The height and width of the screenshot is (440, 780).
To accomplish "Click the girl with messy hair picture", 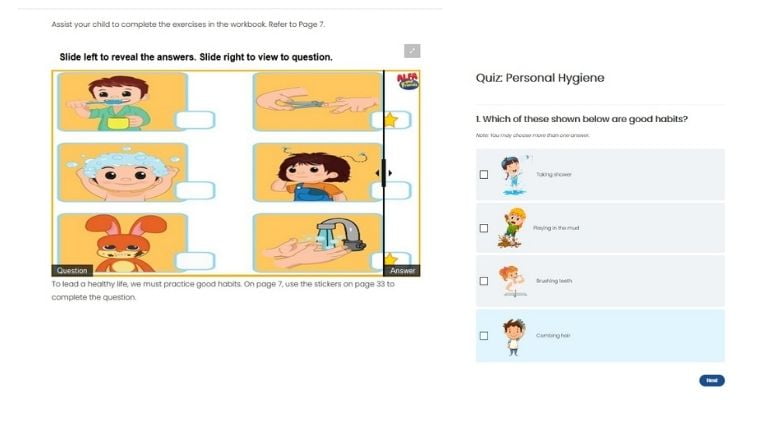I will pyautogui.click(x=318, y=173).
